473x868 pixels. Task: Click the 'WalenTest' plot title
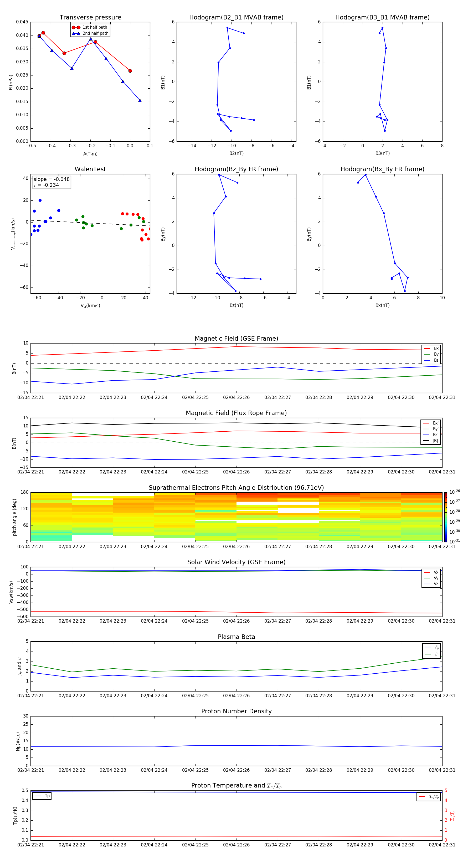(90, 169)
